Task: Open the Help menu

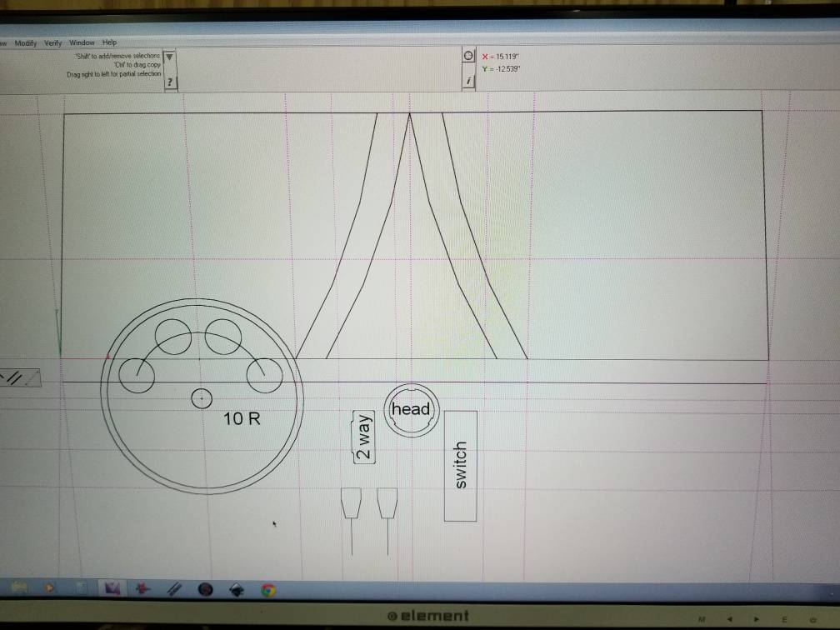Action: pyautogui.click(x=109, y=42)
